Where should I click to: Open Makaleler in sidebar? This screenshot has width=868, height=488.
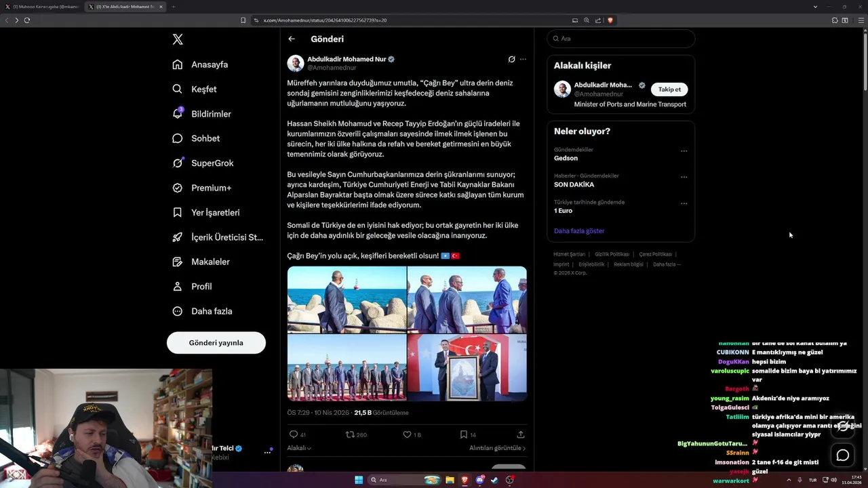tap(201, 262)
